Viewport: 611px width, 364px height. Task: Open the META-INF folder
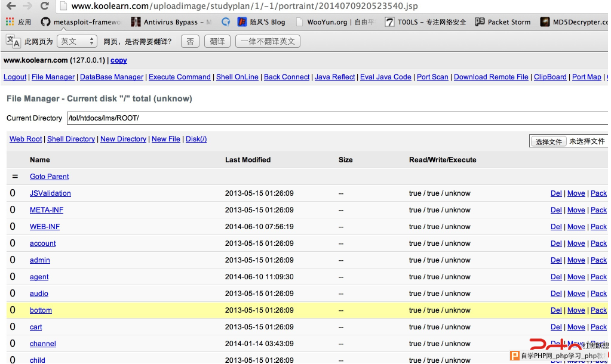point(47,210)
